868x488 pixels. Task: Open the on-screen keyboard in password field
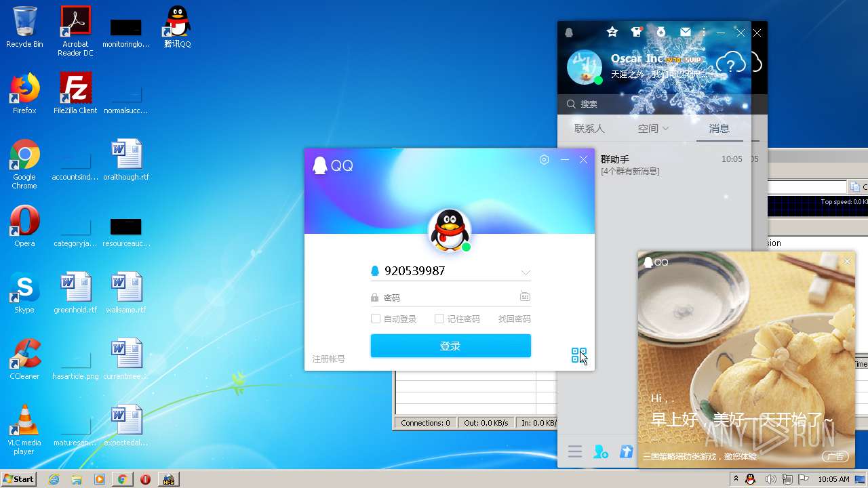coord(525,297)
